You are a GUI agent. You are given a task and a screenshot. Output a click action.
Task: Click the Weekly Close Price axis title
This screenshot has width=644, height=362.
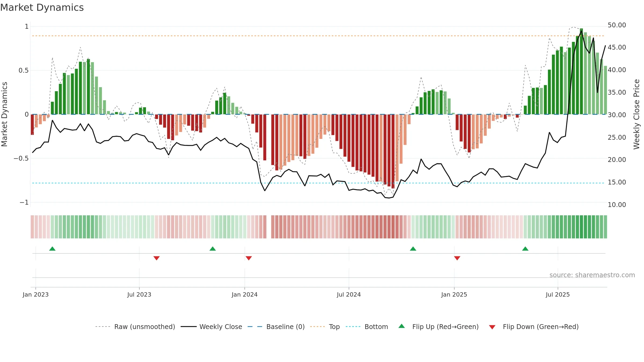tap(636, 114)
